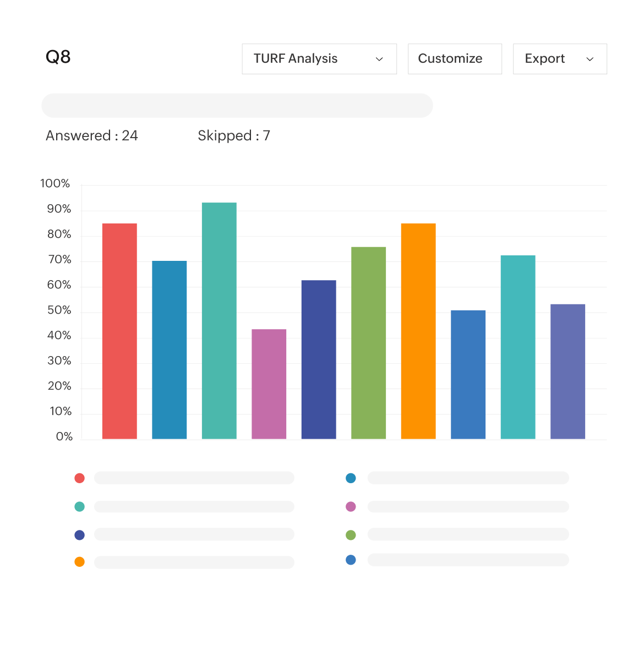This screenshot has height=645, width=644.
Task: Click the orange legend color dot
Action: 79,562
